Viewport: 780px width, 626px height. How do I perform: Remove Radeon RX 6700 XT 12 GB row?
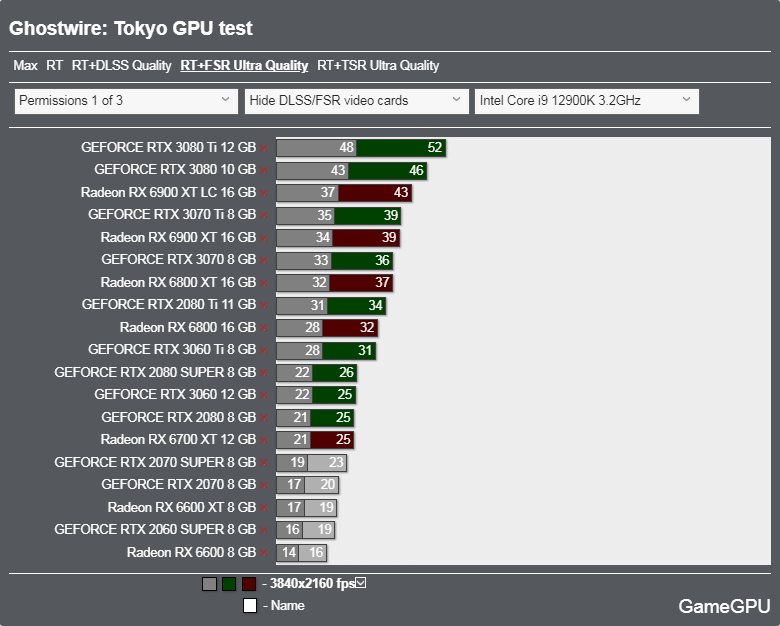(264, 440)
